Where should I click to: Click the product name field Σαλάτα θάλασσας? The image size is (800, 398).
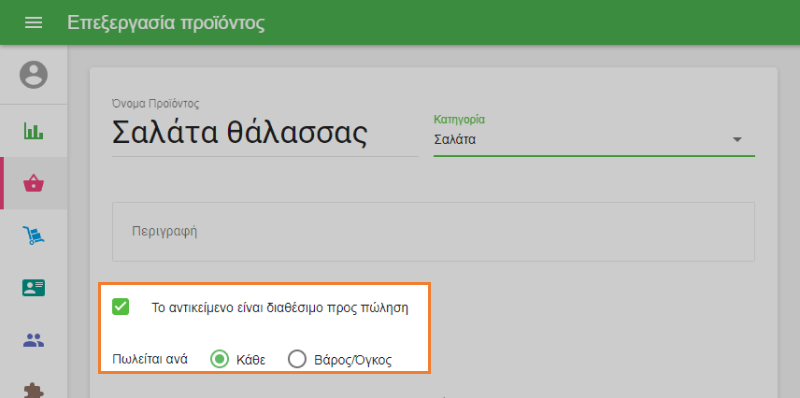[265, 134]
